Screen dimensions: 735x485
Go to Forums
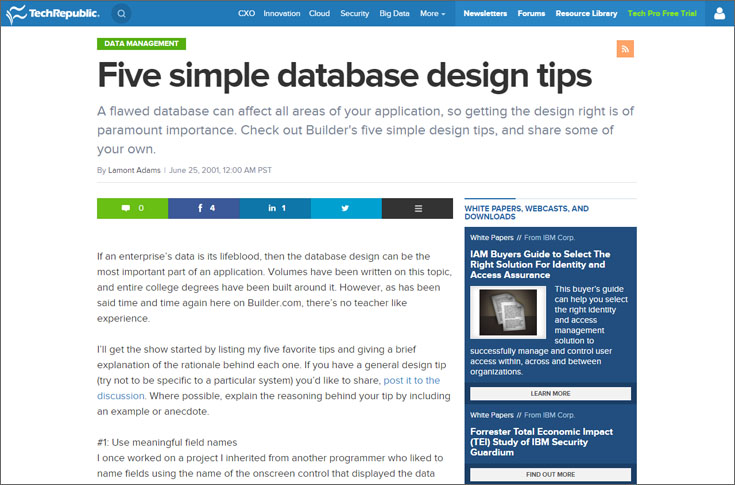click(531, 14)
